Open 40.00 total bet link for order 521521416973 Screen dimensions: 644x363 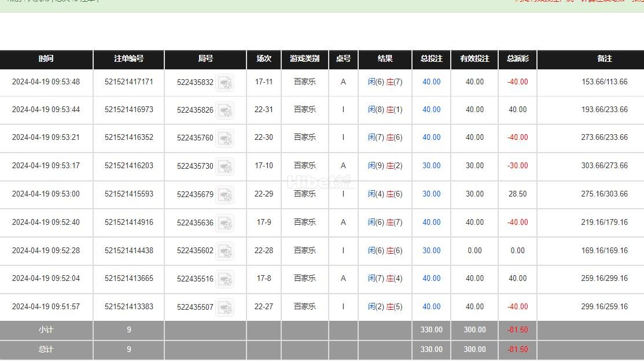tap(431, 109)
